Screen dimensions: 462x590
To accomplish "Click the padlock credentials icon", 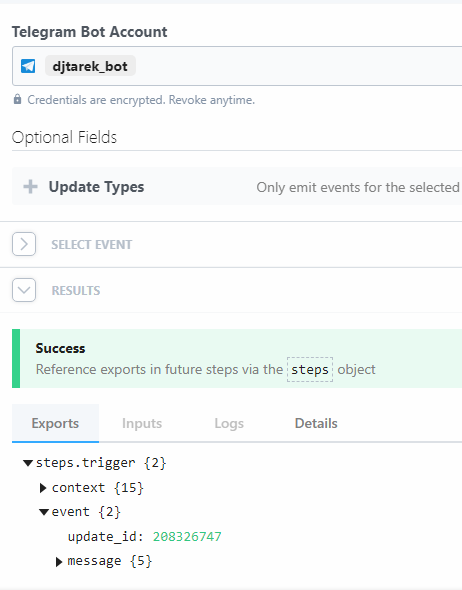I will (17, 99).
